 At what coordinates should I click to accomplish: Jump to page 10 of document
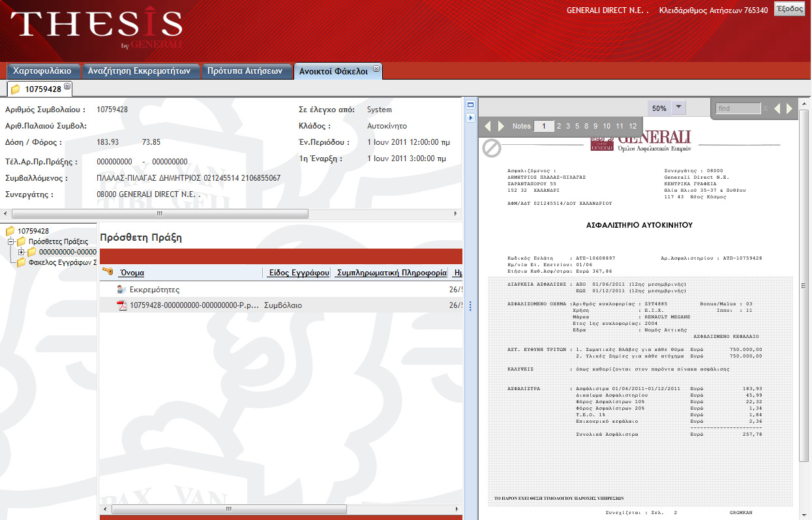[x=607, y=126]
